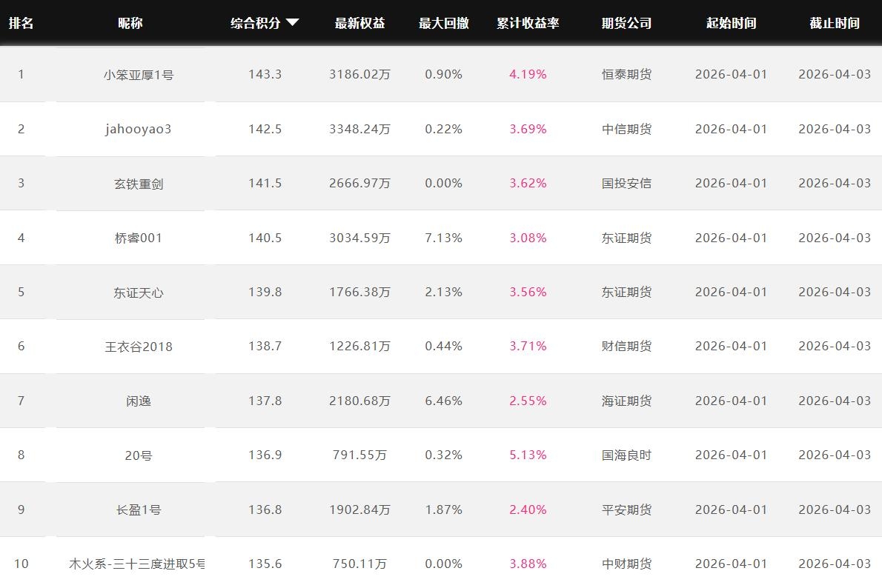
Task: Click the 5.13% cumulative return value
Action: [x=528, y=455]
